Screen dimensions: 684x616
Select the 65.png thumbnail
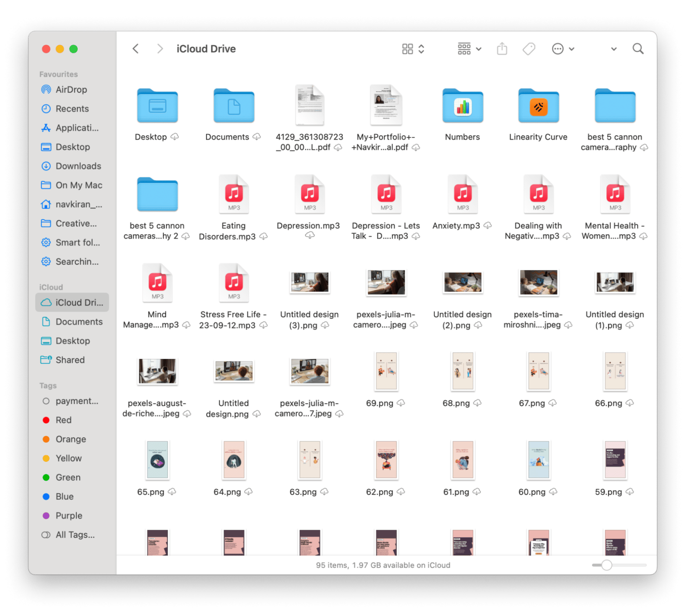tap(157, 460)
